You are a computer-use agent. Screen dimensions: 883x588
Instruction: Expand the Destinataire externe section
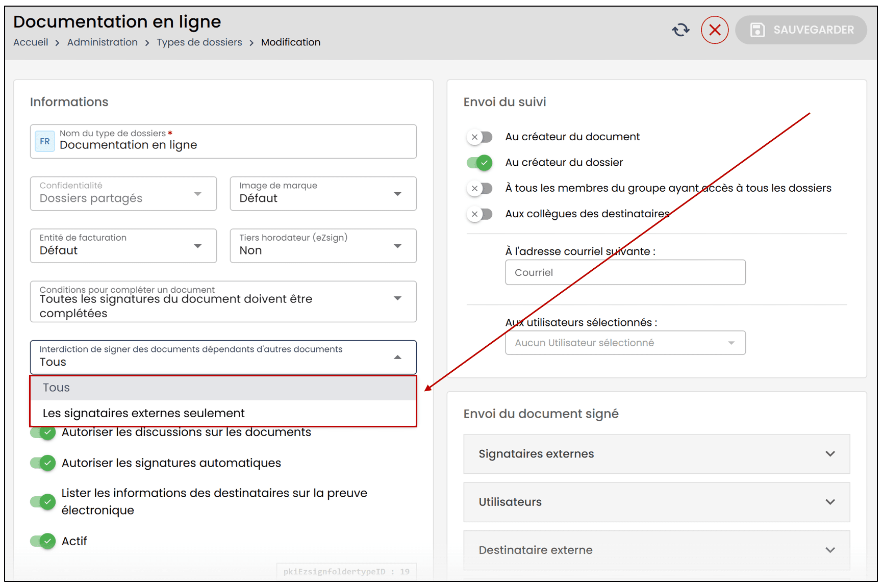coord(656,550)
